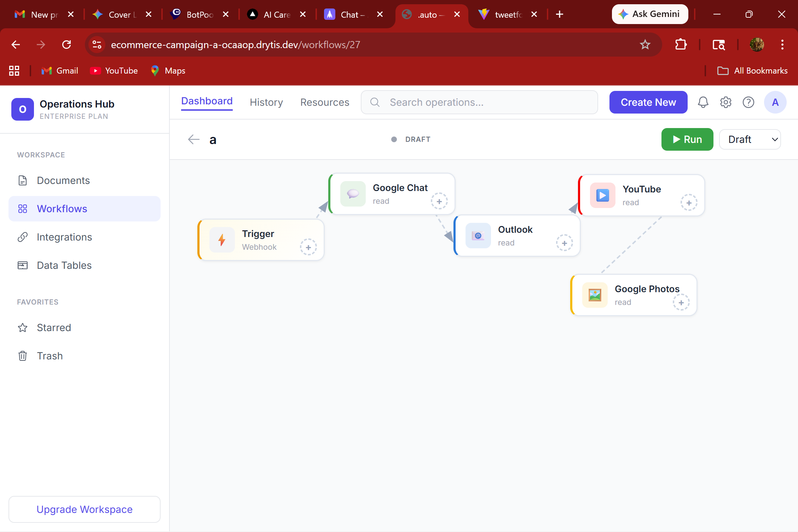798x532 pixels.
Task: Click the Trigger lightning bolt icon
Action: tap(222, 240)
